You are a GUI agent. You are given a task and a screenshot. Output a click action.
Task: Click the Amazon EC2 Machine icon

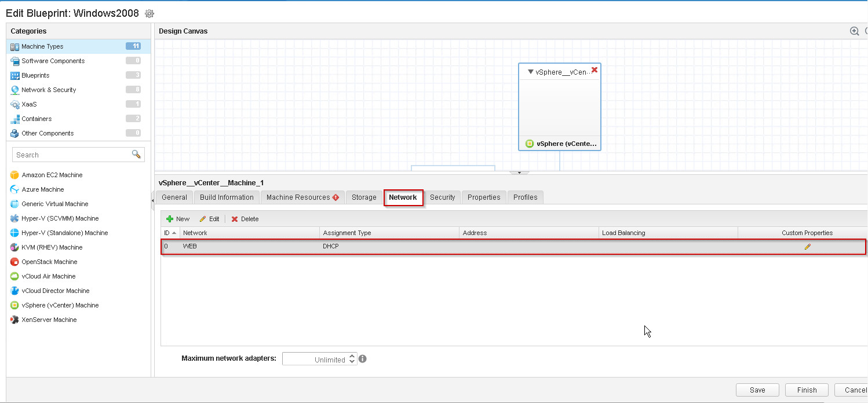[15, 175]
